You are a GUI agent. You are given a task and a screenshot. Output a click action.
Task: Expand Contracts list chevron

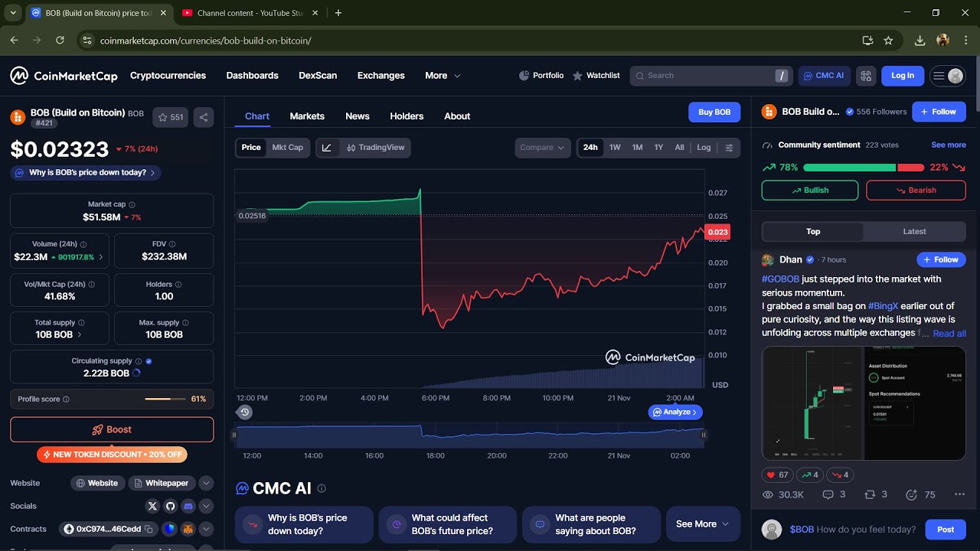tap(206, 529)
